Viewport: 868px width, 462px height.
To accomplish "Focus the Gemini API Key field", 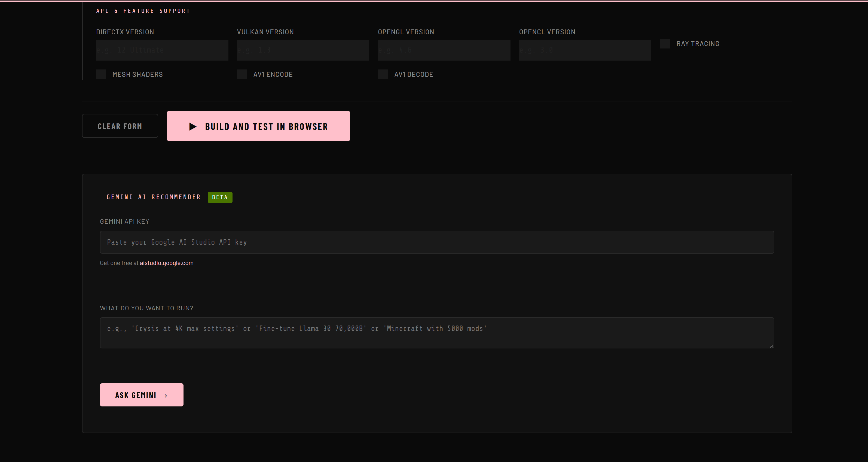I will [x=437, y=242].
